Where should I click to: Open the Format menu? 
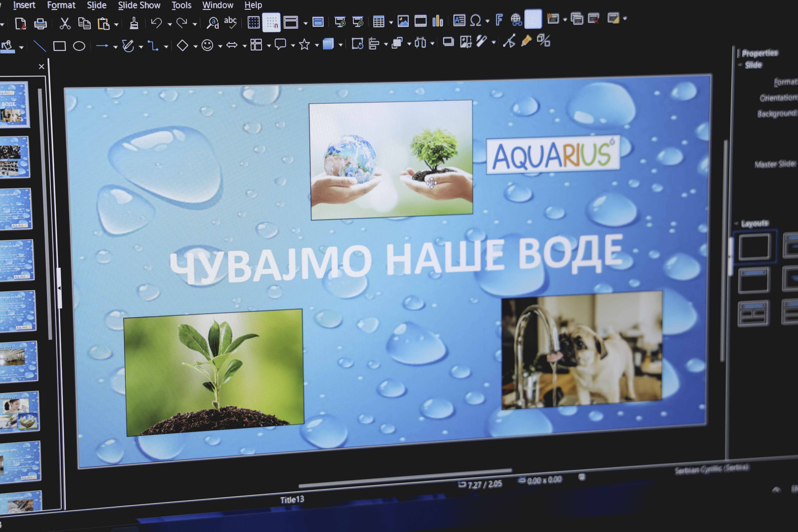[x=61, y=5]
